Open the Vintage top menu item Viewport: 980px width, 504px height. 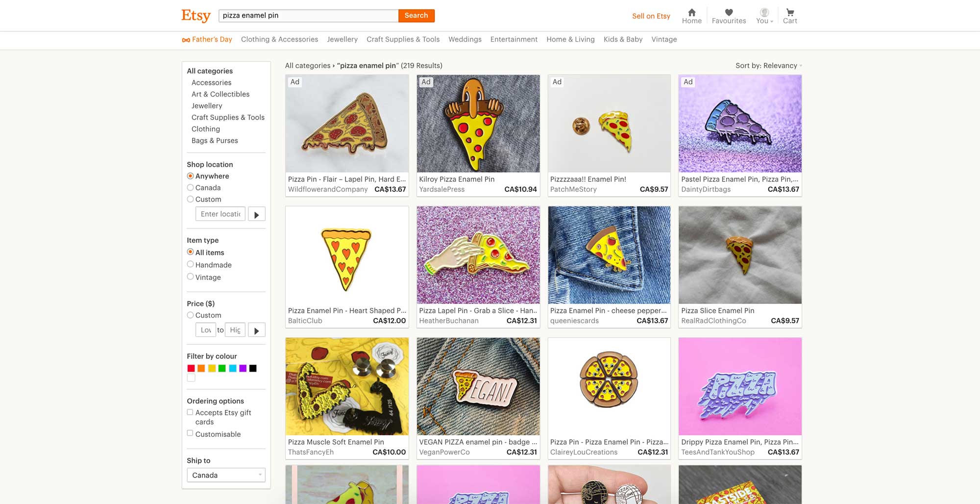coord(664,39)
